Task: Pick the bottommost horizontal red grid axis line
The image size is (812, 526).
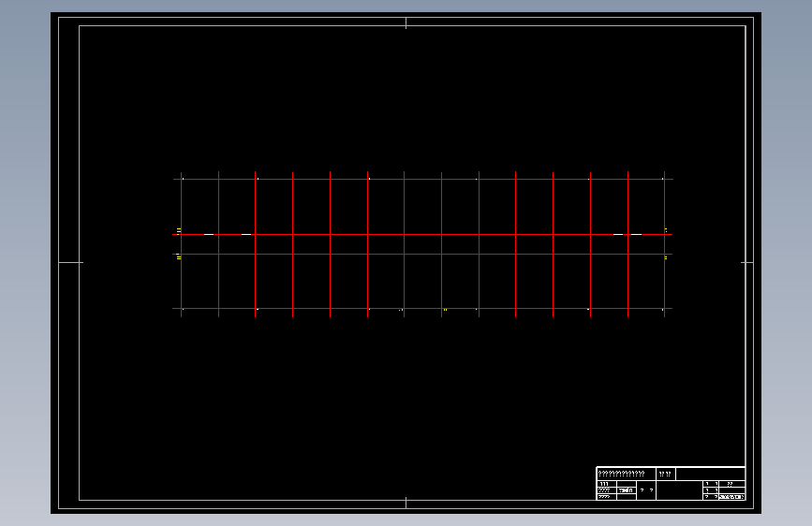Action: pyautogui.click(x=422, y=309)
